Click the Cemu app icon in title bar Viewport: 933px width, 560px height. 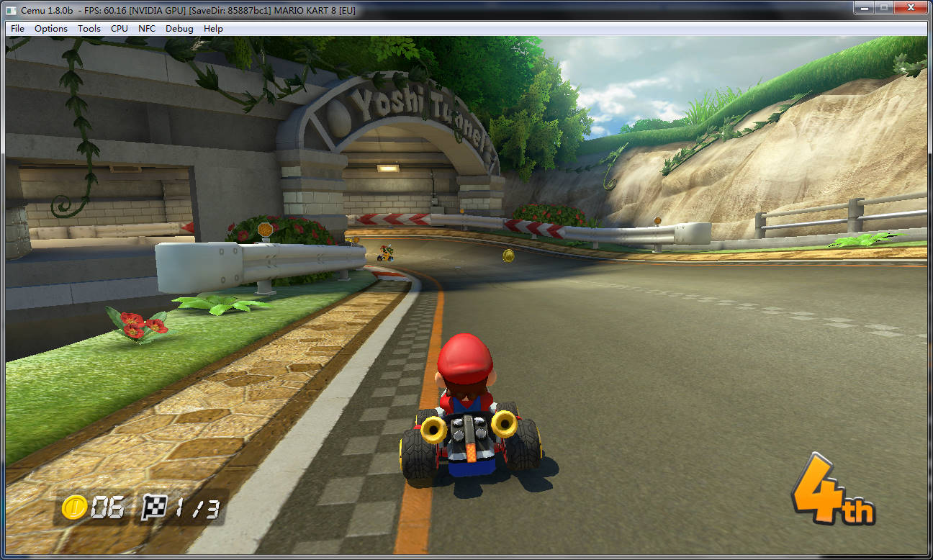(12, 10)
